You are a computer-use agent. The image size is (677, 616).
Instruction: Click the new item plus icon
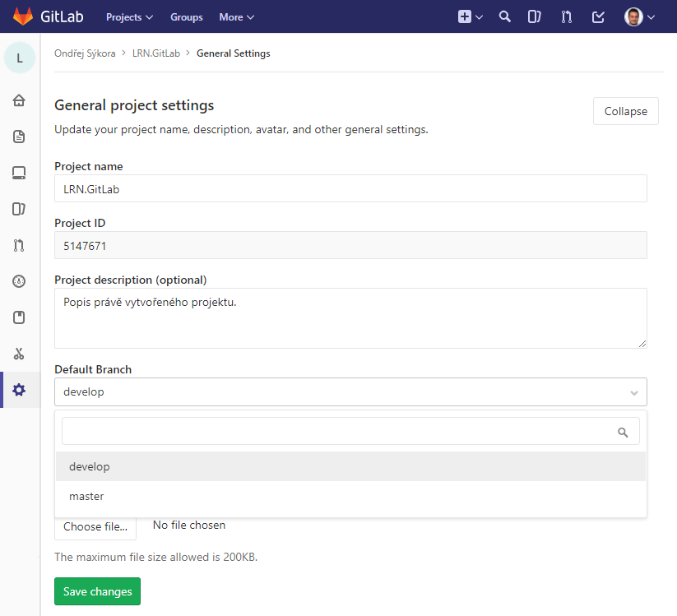pyautogui.click(x=465, y=16)
